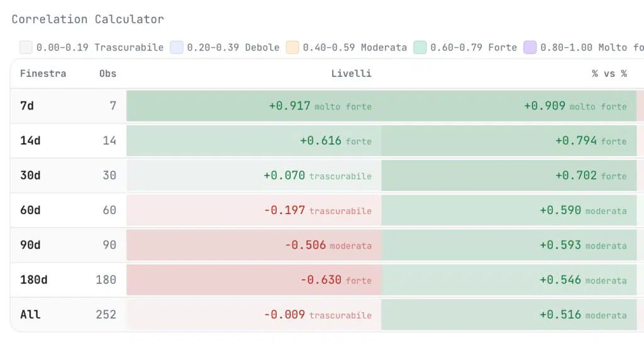
Task: Click the 0.40-0.59 Moderata legend swatch
Action: click(292, 47)
